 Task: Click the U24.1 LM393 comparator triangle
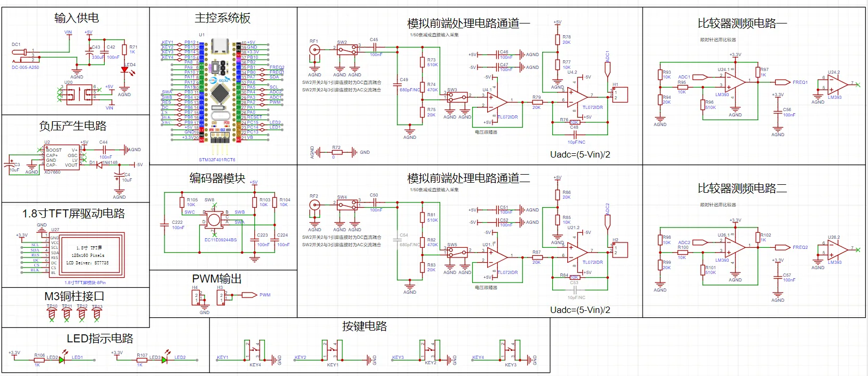[736, 82]
